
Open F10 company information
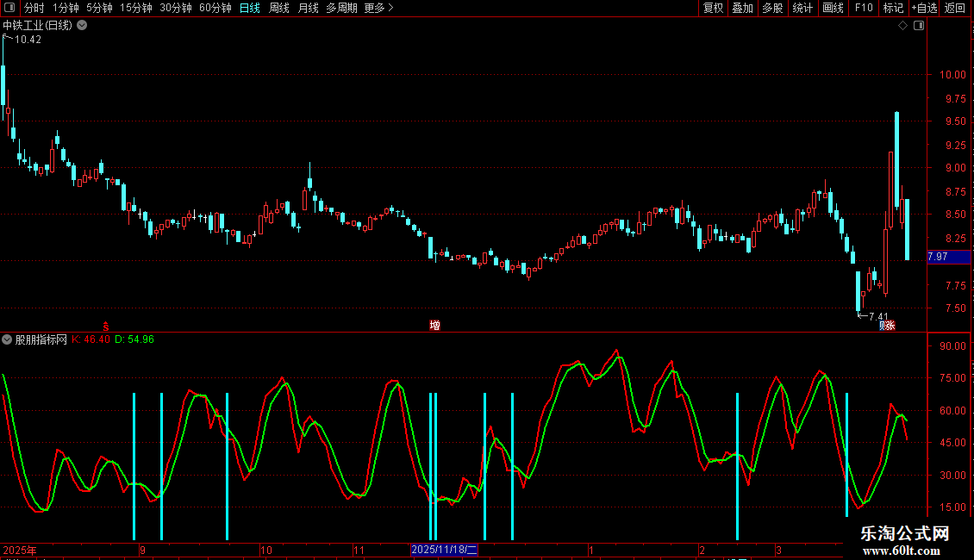pos(863,8)
